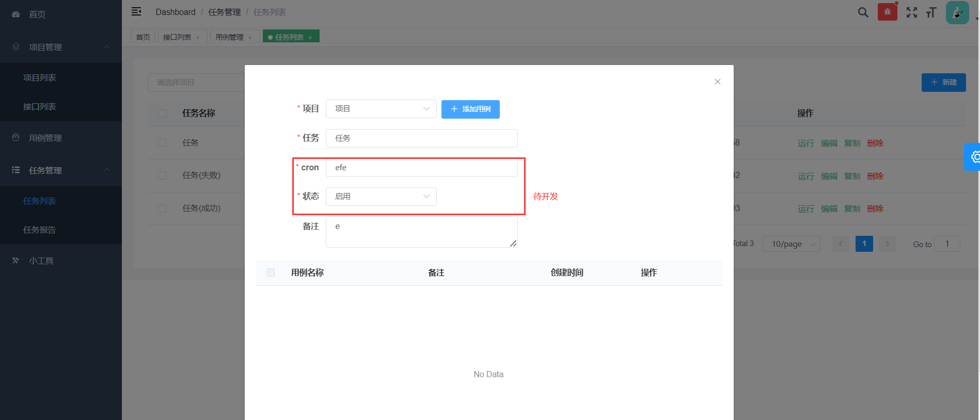Click the 用例管理 sidebar icon
This screenshot has height=420, width=980.
pyautogui.click(x=16, y=138)
